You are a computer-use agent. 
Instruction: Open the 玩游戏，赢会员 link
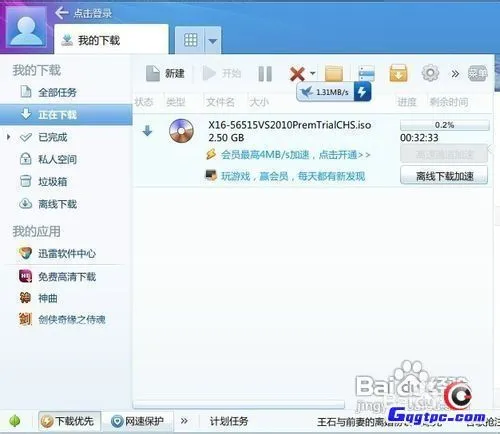293,176
